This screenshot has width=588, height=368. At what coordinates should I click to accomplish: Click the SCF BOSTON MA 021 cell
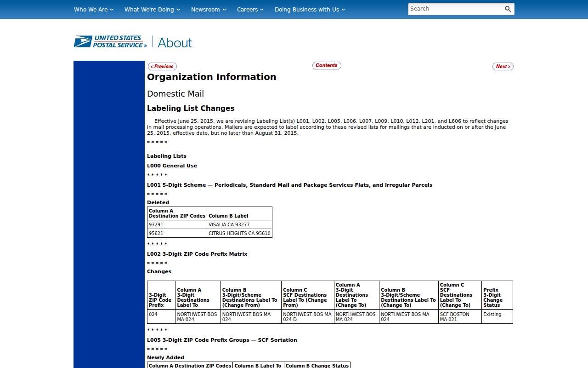[460, 316]
